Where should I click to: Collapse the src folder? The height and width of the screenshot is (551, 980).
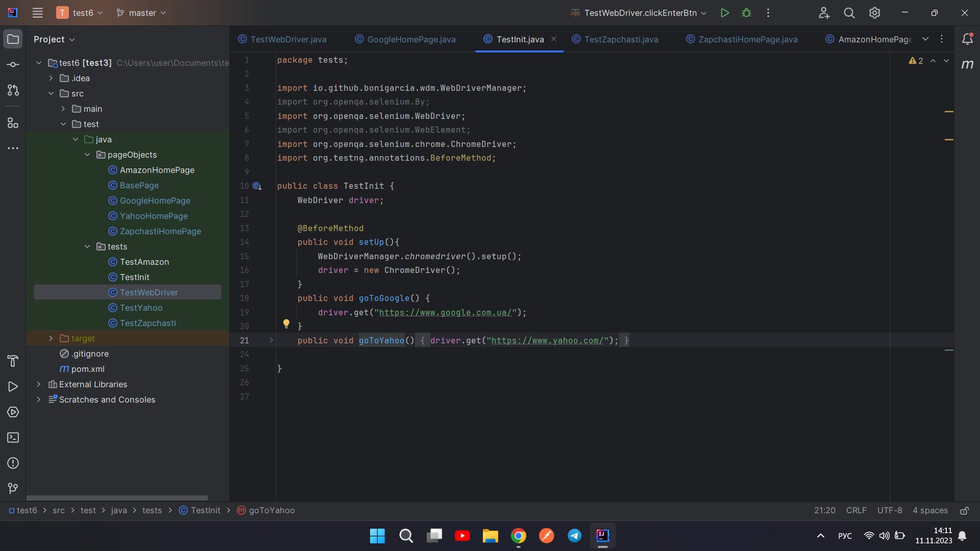coord(51,93)
